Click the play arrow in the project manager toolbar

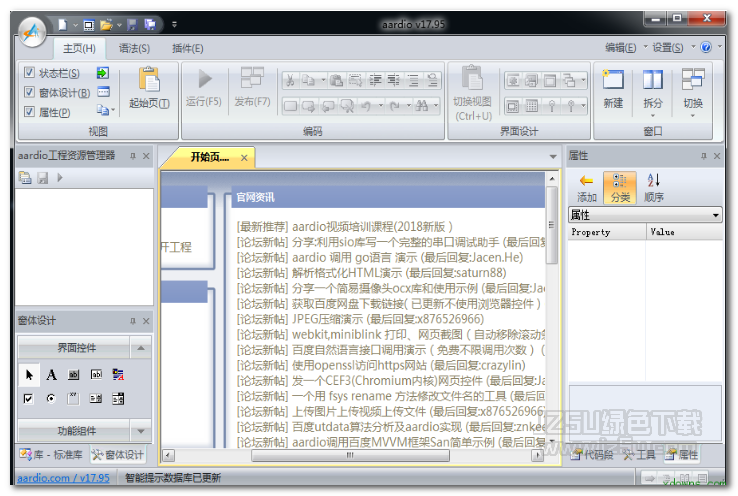point(60,178)
